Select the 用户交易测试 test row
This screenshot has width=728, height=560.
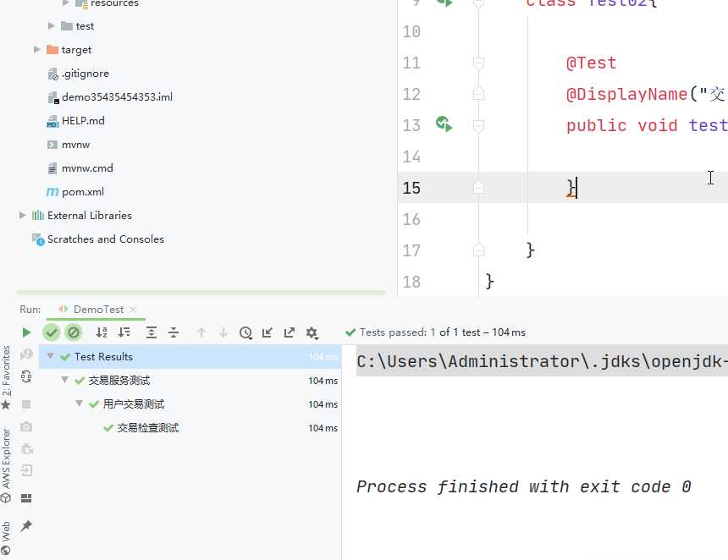190,404
